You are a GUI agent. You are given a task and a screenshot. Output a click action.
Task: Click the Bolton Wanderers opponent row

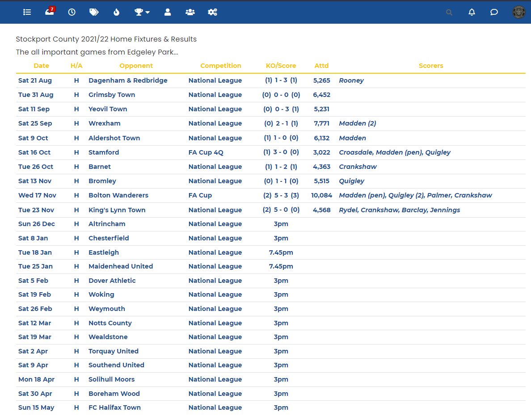(x=118, y=195)
